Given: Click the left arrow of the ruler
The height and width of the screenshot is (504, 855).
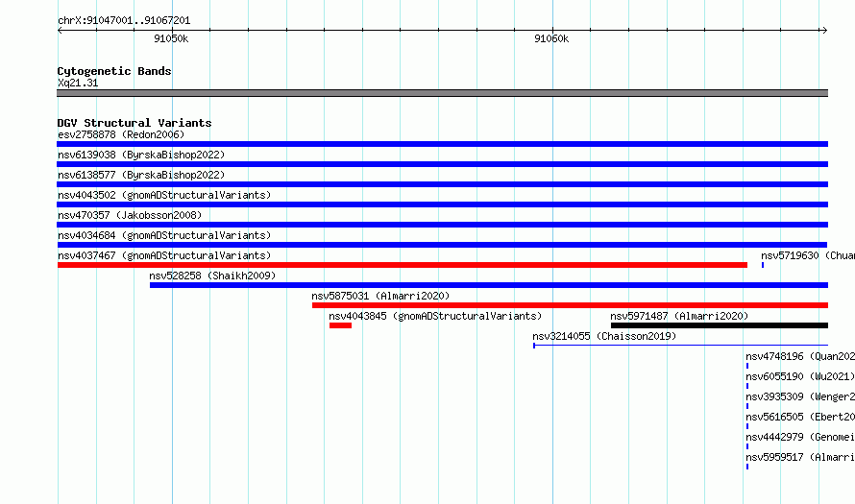Looking at the screenshot, I should pyautogui.click(x=60, y=31).
